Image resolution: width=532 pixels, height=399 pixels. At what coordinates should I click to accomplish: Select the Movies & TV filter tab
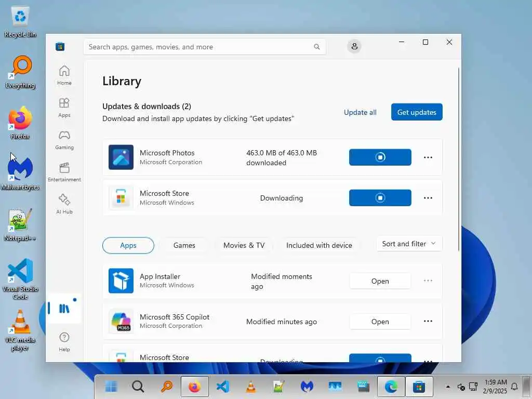click(244, 245)
